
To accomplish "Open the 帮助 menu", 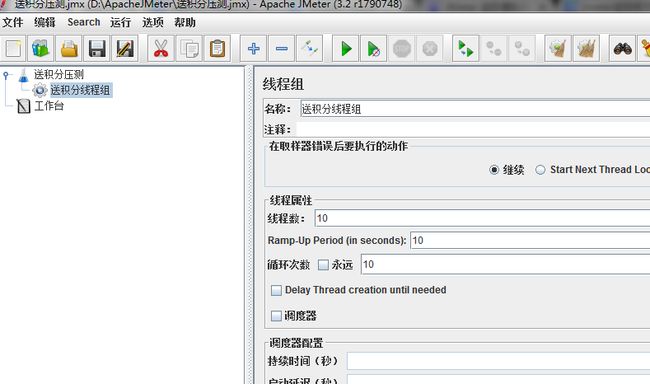I will pos(185,22).
